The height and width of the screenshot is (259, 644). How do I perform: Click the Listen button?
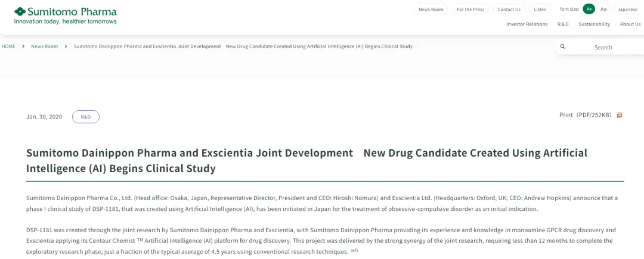pos(540,9)
